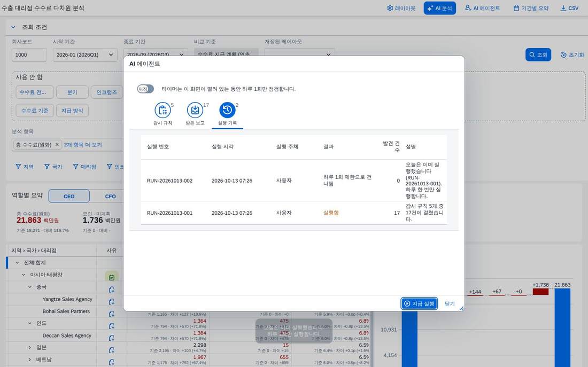Viewport: 588px width, 367px height.
Task: Open the 지역 filter
Action: click(x=25, y=167)
